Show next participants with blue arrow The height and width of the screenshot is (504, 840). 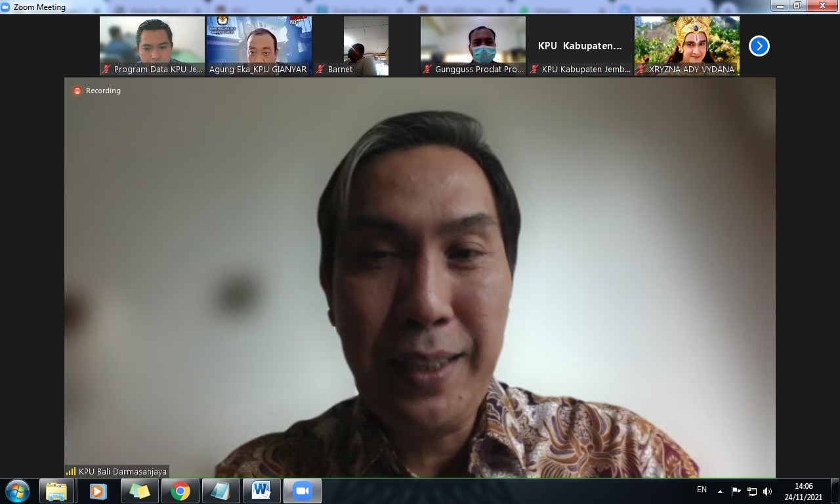click(x=759, y=46)
